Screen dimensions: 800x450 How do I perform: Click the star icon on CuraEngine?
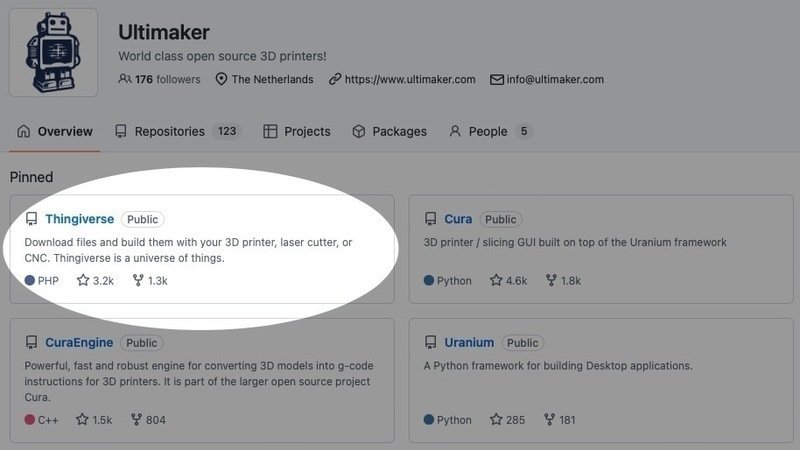tap(83, 420)
